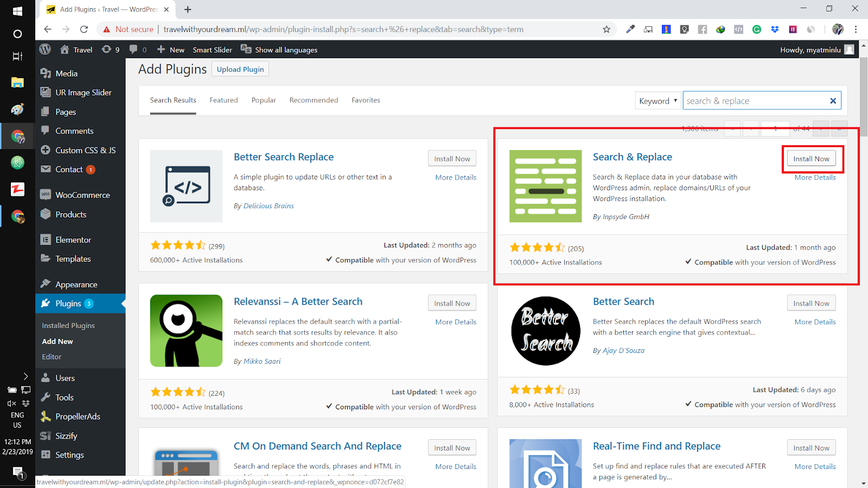
Task: Switch to the Featured tab
Action: (224, 100)
